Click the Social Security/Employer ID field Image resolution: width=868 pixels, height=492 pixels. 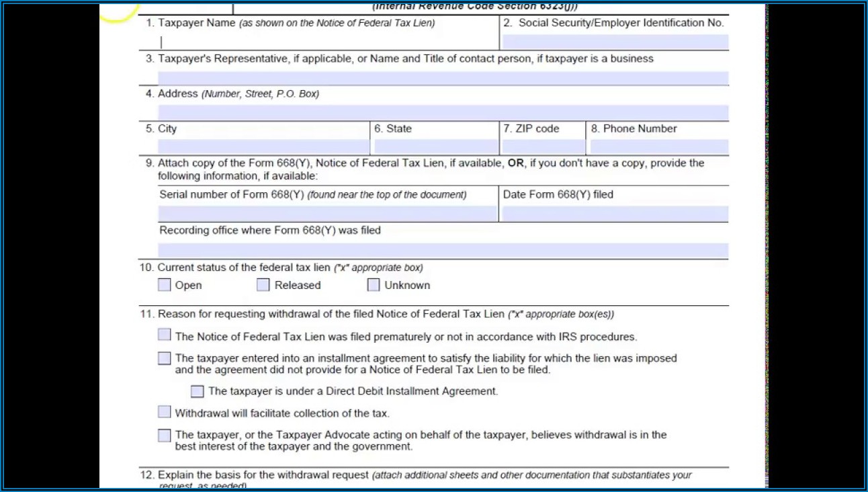point(615,42)
